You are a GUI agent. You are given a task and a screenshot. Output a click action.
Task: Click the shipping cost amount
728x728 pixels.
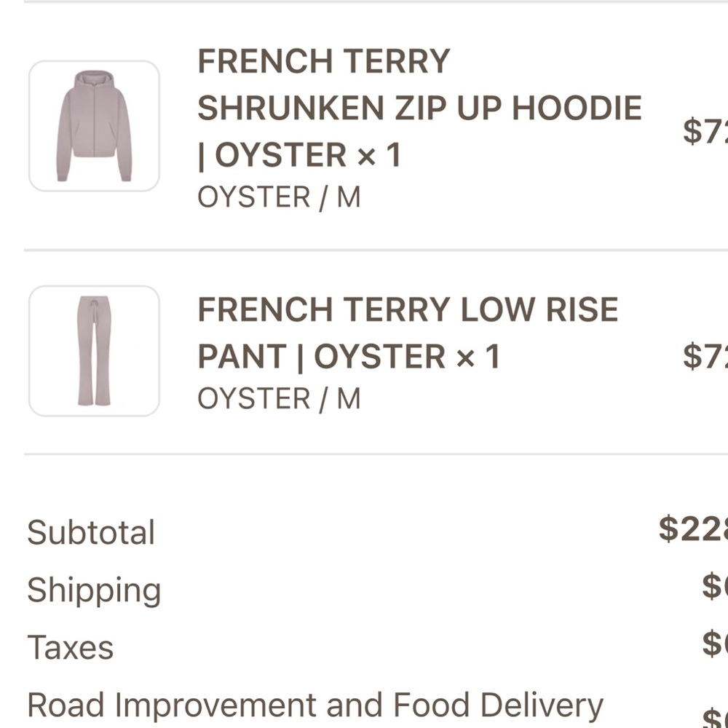point(715,586)
